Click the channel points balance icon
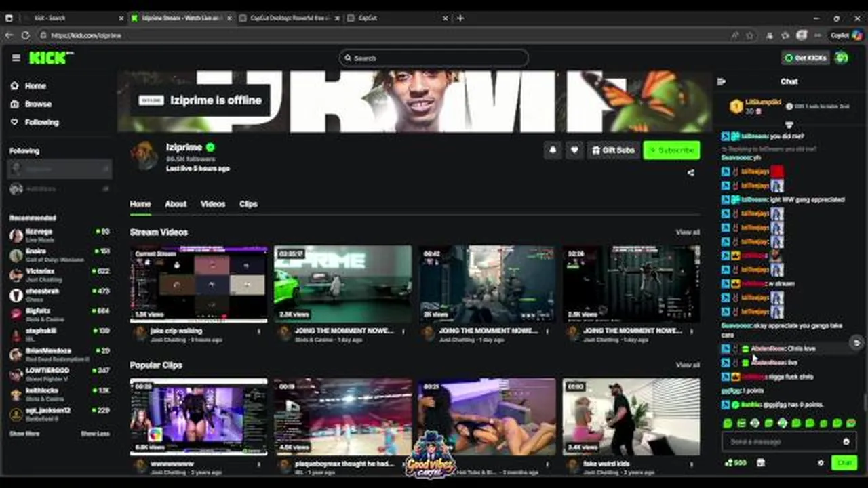Image resolution: width=868 pixels, height=488 pixels. click(736, 463)
